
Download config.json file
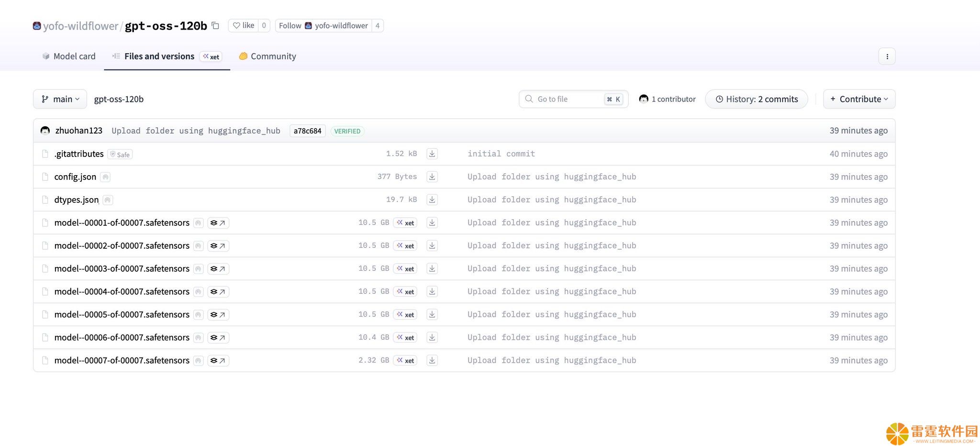point(432,177)
